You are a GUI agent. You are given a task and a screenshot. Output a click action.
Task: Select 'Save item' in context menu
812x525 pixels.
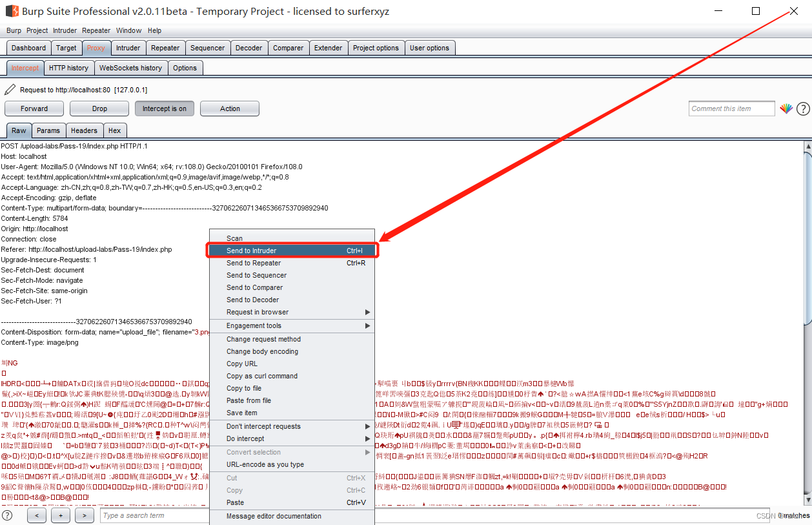click(292, 413)
